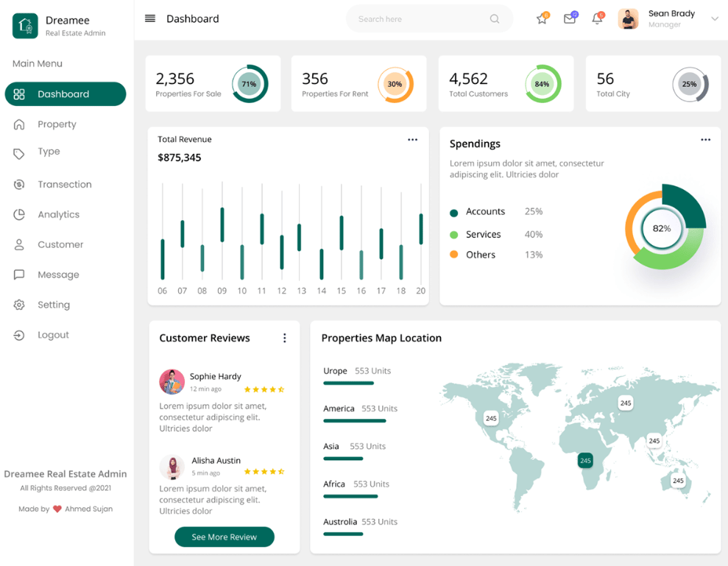Click the $875,345 revenue amount
The width and height of the screenshot is (728, 566).
[x=179, y=158]
